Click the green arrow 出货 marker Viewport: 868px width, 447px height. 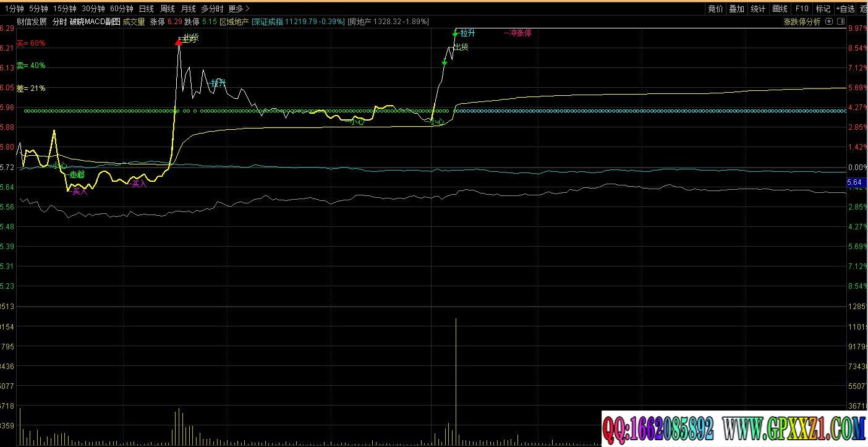[445, 62]
